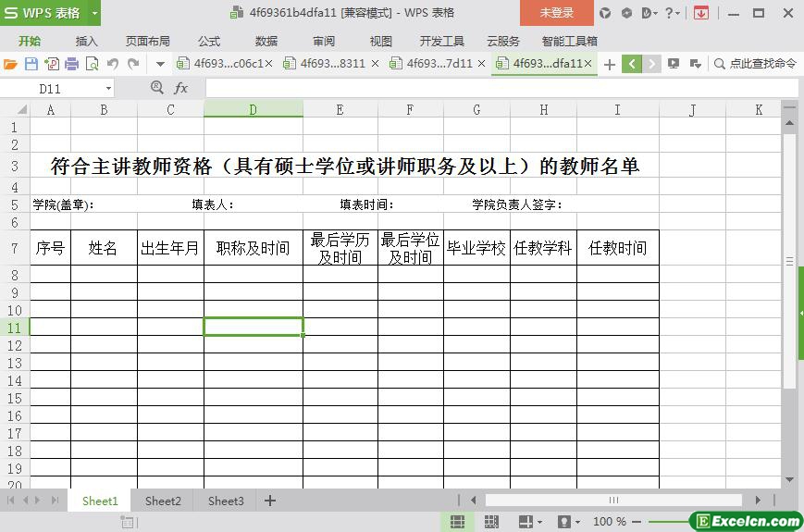
Task: Click the formula bar input area
Action: click(x=501, y=88)
